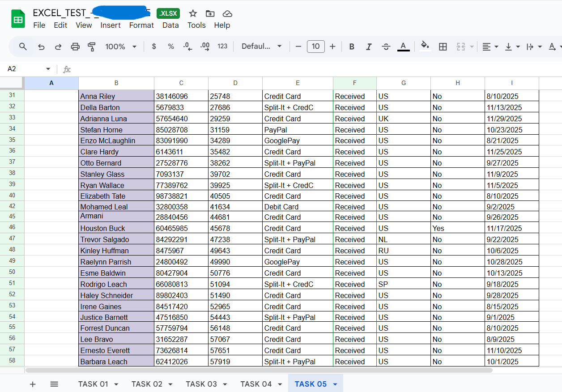Open the Insert menu
This screenshot has width=562, height=392.
coord(111,25)
